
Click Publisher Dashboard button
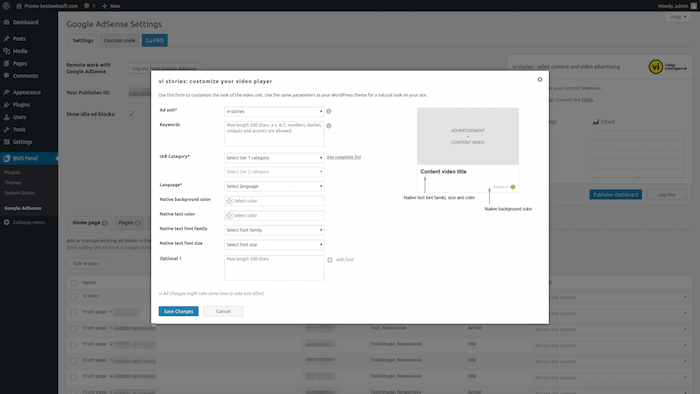(x=616, y=195)
